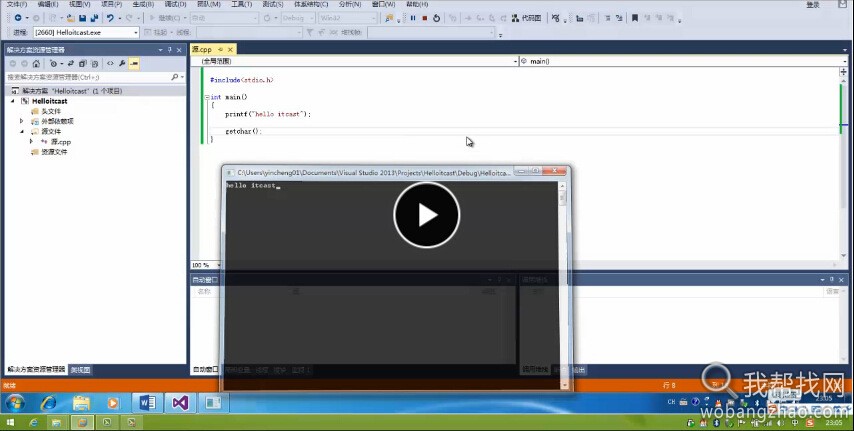Screen dimensions: 854x431
Task: Collapse the Helloitcast project node
Action: tap(13, 101)
